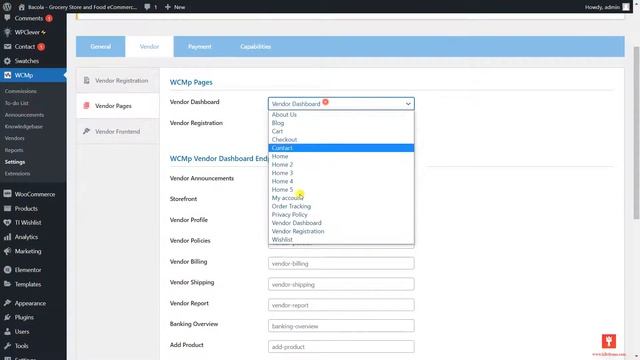Click the Vendor Frontend wrench icon

(87, 131)
